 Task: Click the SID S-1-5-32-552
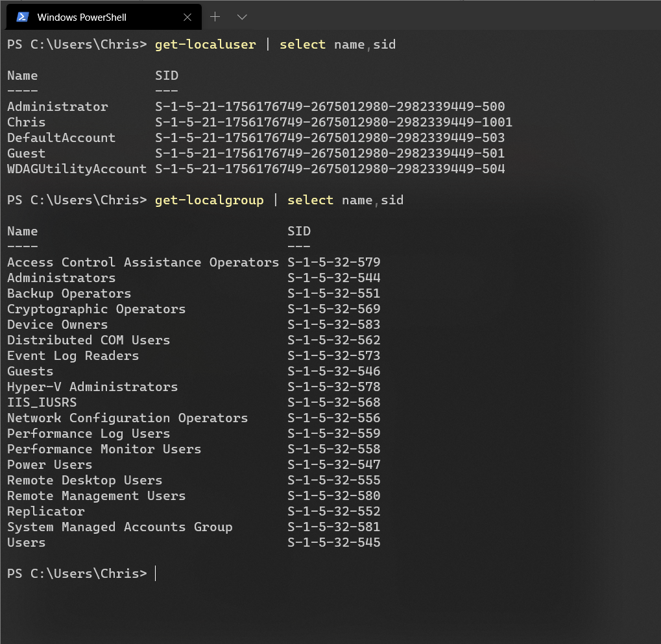[x=334, y=512]
